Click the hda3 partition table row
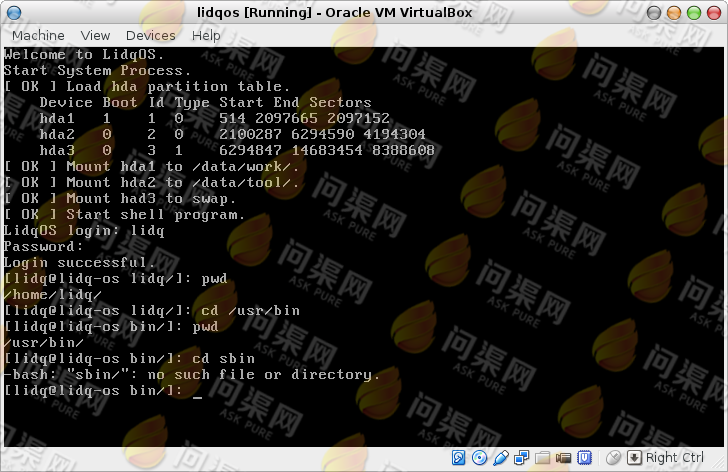Image resolution: width=728 pixels, height=472 pixels. (237, 150)
